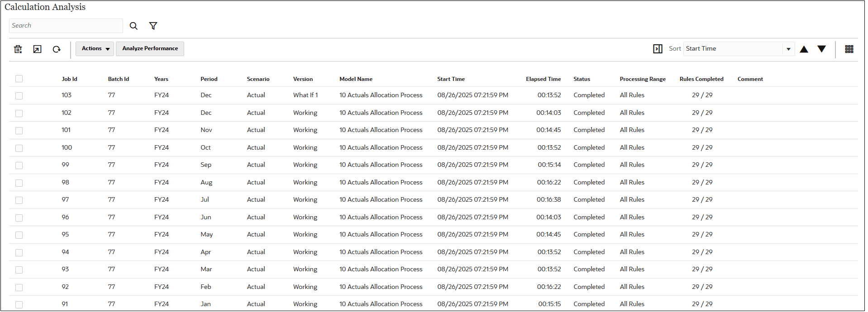Click the Nov period cell
Screen dimensions: 868x312
click(x=206, y=130)
